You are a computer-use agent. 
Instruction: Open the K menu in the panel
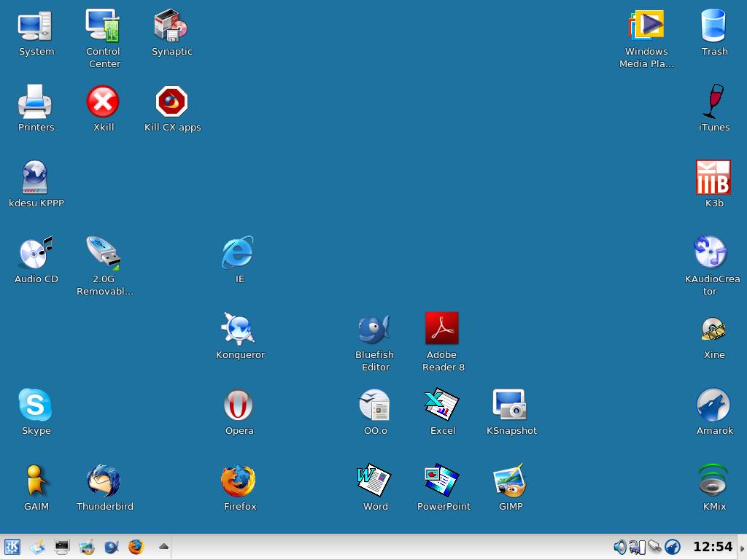pyautogui.click(x=12, y=547)
